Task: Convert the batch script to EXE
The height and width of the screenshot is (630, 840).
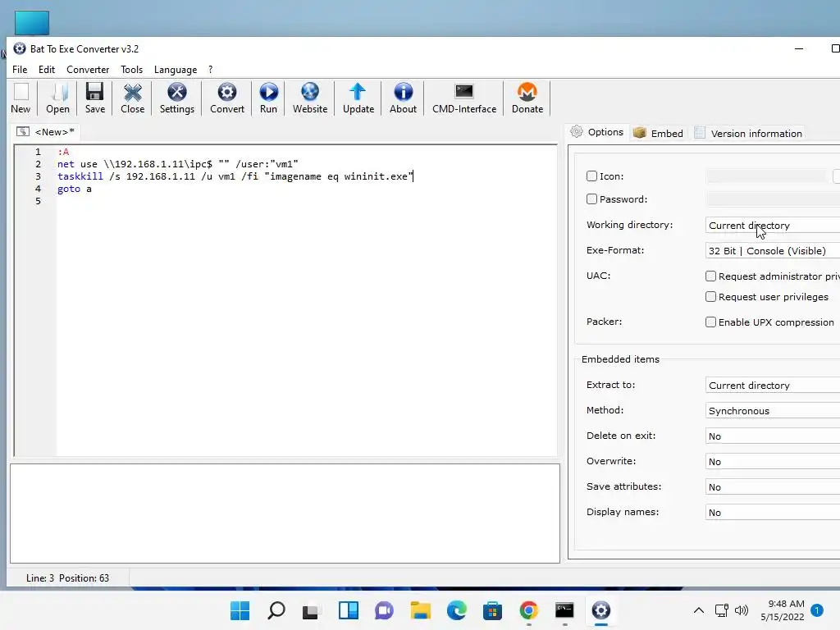Action: [227, 98]
